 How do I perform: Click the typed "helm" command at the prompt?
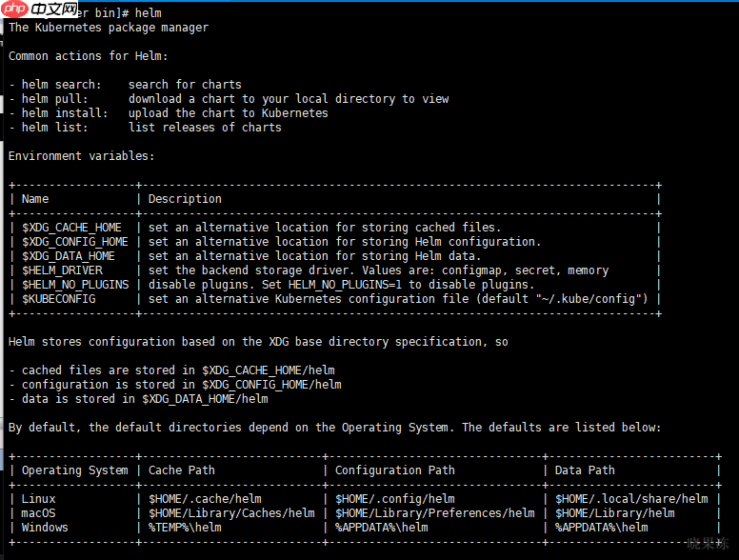(149, 13)
